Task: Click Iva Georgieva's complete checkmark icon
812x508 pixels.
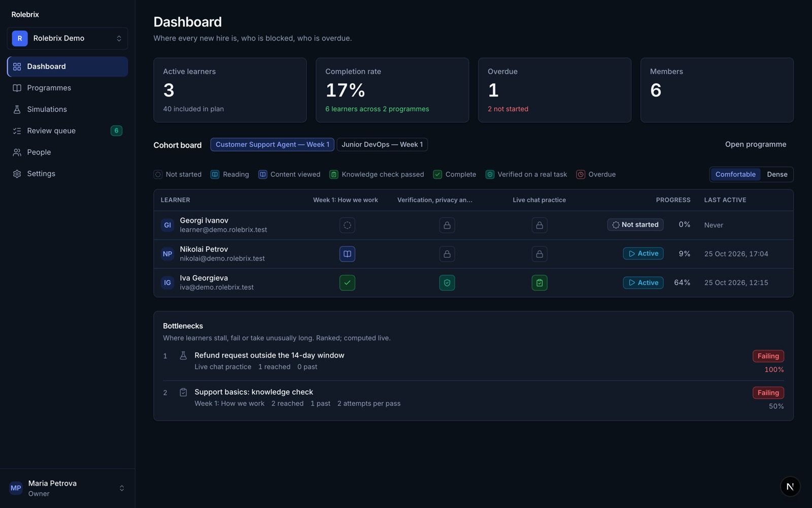Action: pyautogui.click(x=347, y=283)
